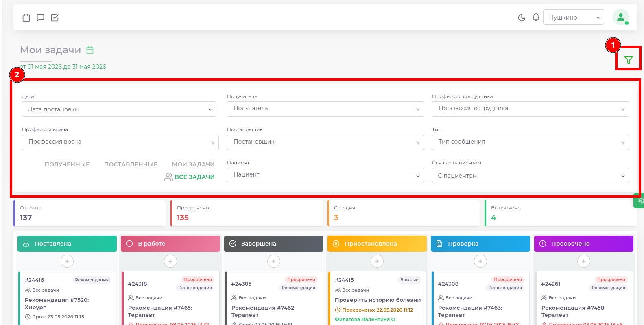Add task in purple Просрочено column
This screenshot has height=325, width=644.
click(584, 261)
